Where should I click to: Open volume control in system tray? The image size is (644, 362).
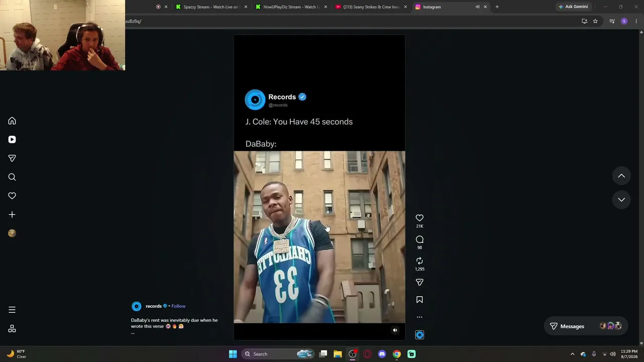613,354
